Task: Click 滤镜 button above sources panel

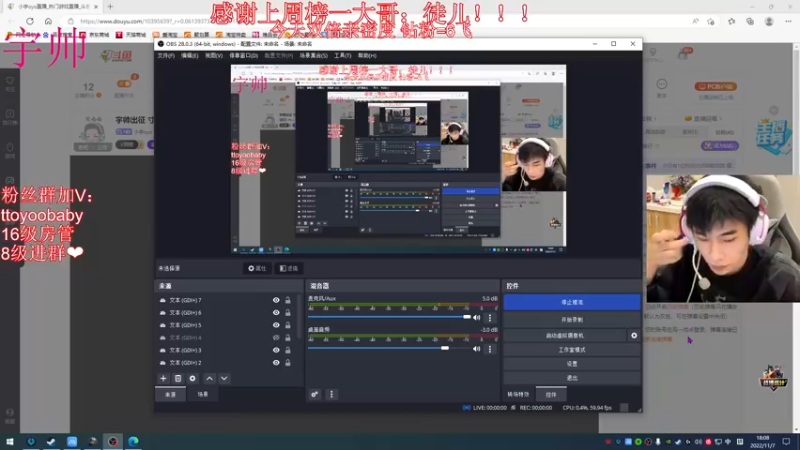Action: (289, 268)
